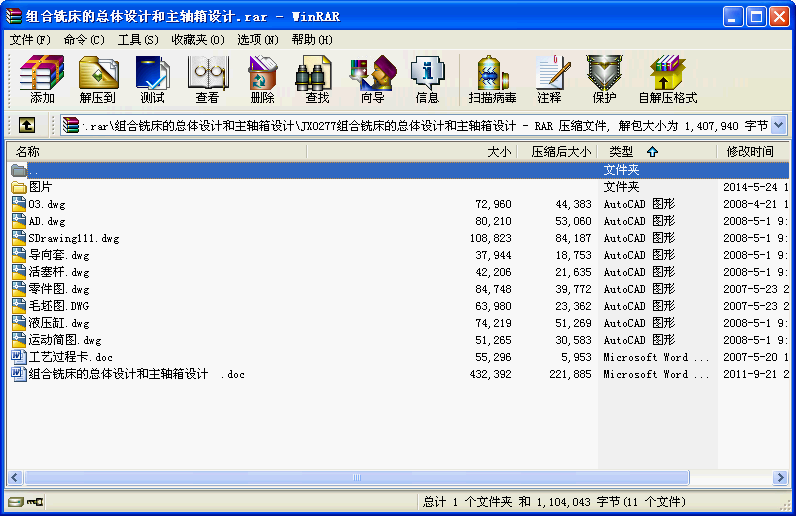Click the drive icon in status bar

click(x=16, y=502)
